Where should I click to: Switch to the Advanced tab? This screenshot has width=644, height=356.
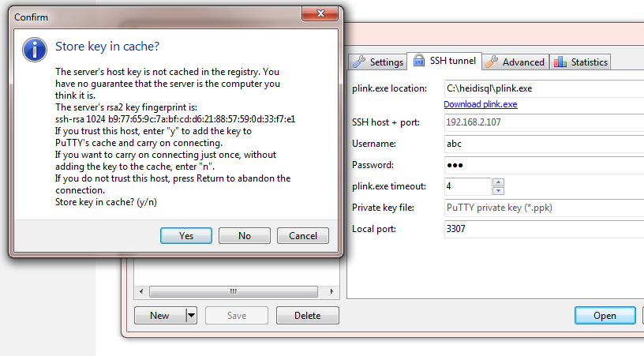click(x=515, y=62)
